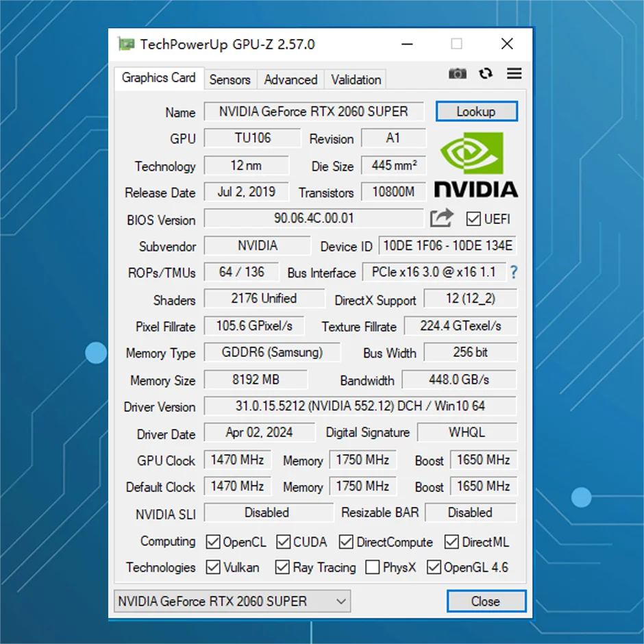Screen dimensions: 644x644
Task: Click the Name field NVIDIA GeForce RTX 2060 SUPER
Action: [314, 111]
